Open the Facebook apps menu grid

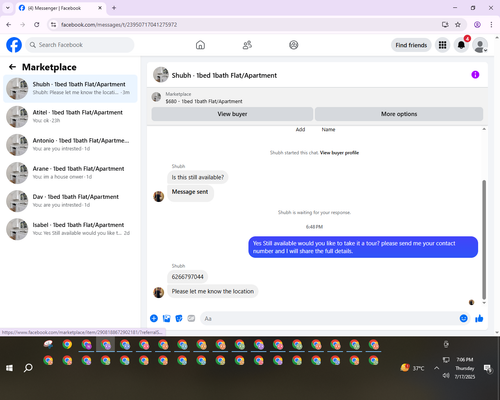442,45
